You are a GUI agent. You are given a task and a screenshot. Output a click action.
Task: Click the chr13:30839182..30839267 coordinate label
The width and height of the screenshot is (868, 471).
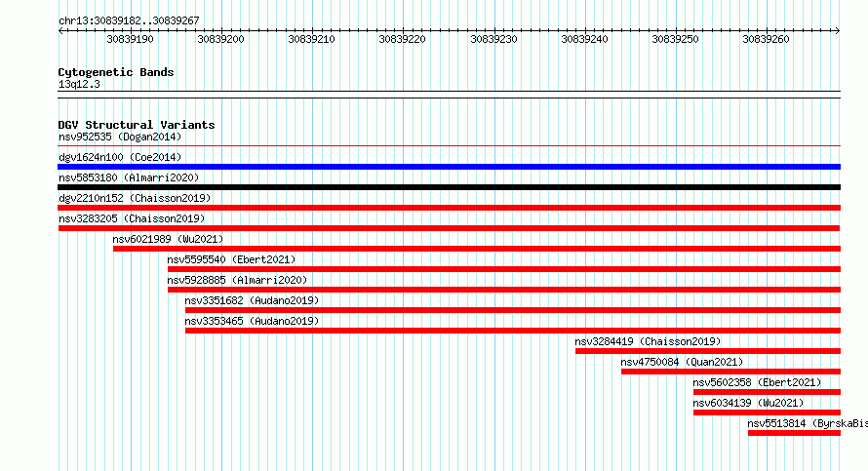[129, 20]
